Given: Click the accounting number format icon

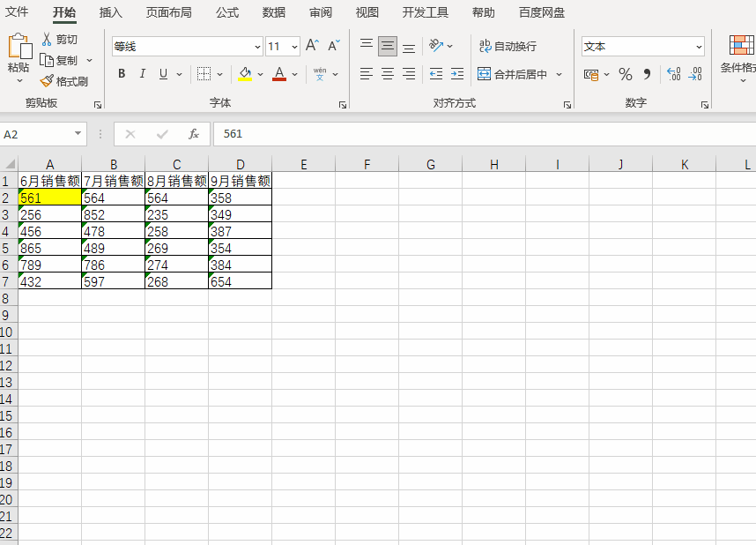Looking at the screenshot, I should 591,74.
